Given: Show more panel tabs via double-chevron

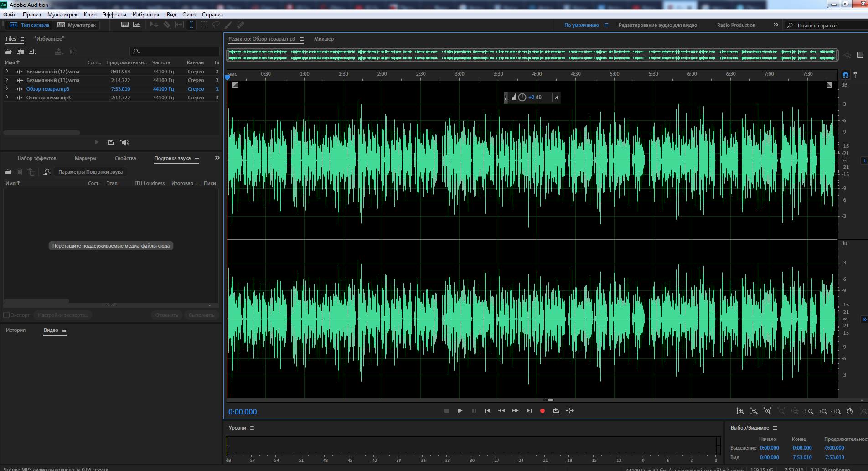Looking at the screenshot, I should (x=217, y=158).
